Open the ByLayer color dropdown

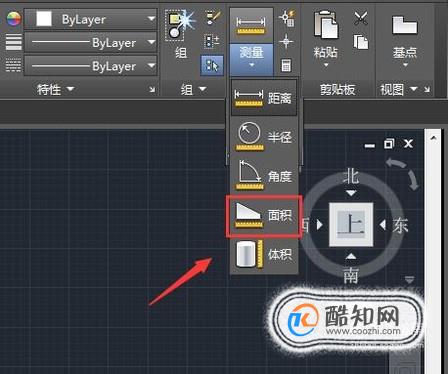pos(91,19)
